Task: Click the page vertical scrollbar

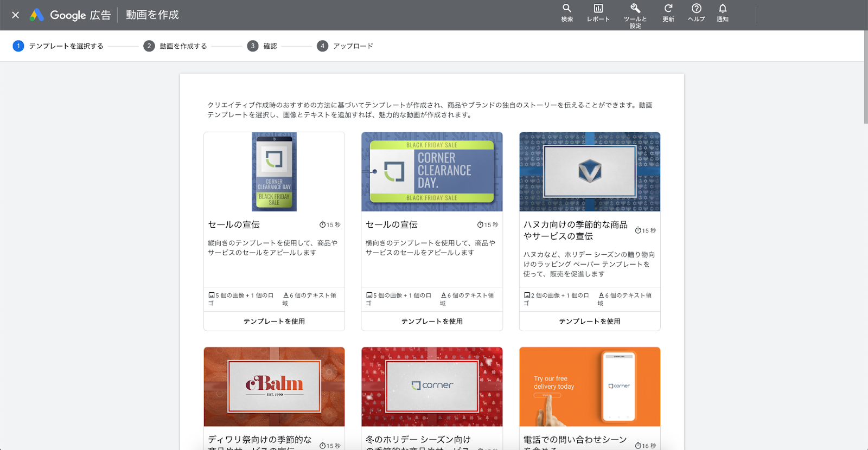Action: pos(866,77)
